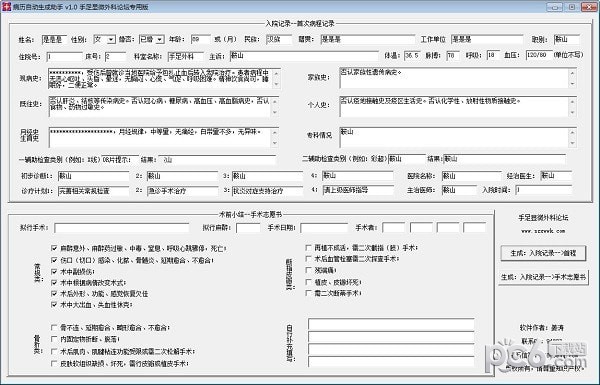Click the 呼吸 respiration field
This screenshot has height=385, width=600.
[x=494, y=56]
